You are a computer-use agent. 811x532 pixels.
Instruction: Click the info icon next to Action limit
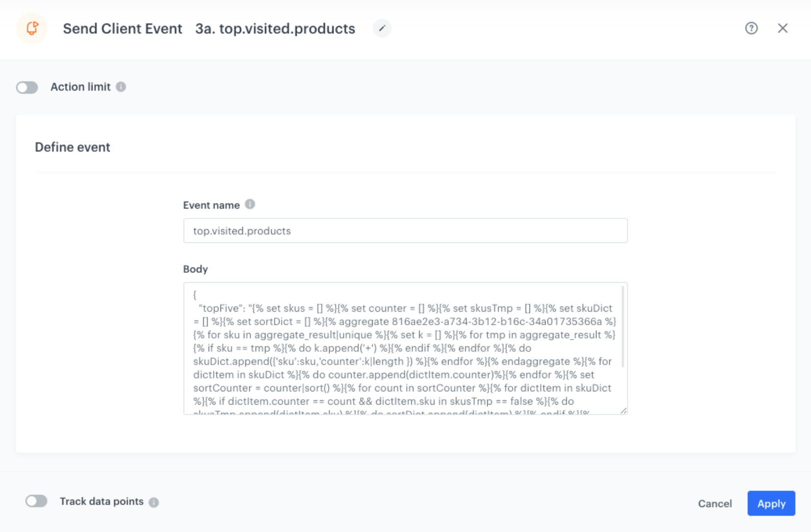120,87
